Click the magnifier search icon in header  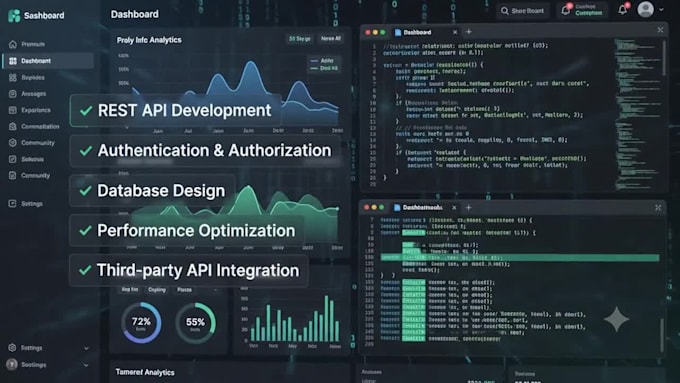click(504, 11)
